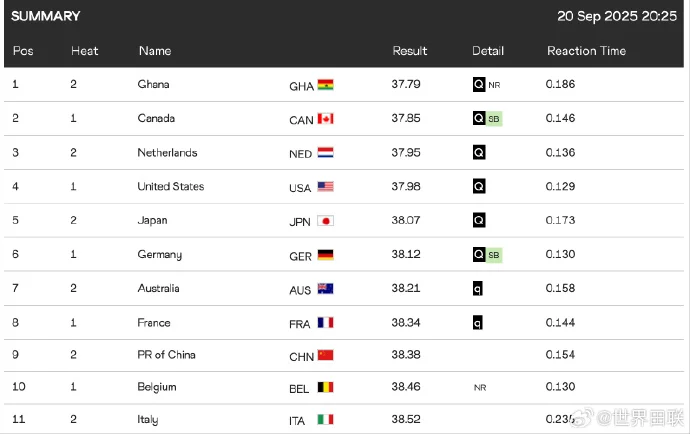690x434 pixels.
Task: Click the Pos column header
Action: click(x=22, y=51)
